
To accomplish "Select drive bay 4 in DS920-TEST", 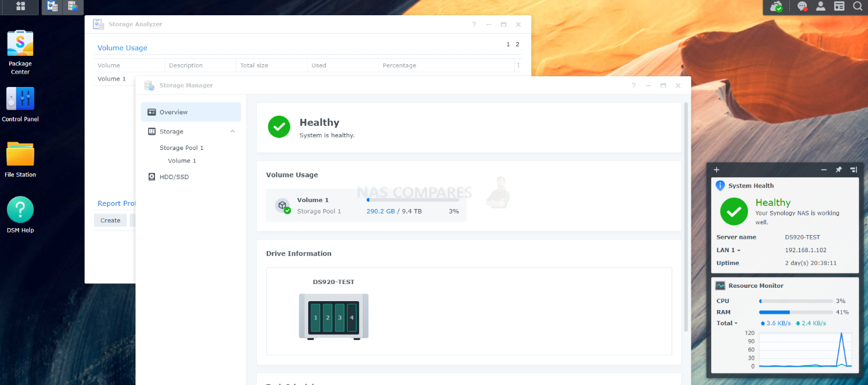I will 352,317.
